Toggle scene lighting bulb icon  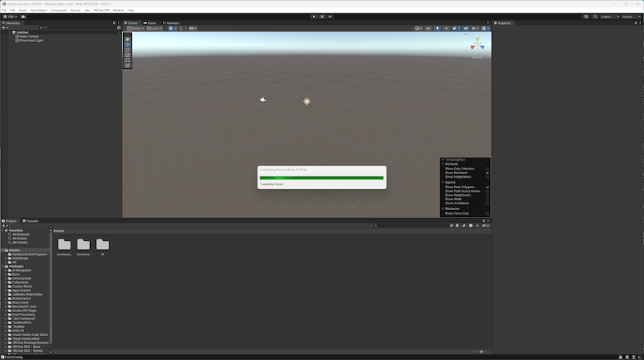click(438, 28)
